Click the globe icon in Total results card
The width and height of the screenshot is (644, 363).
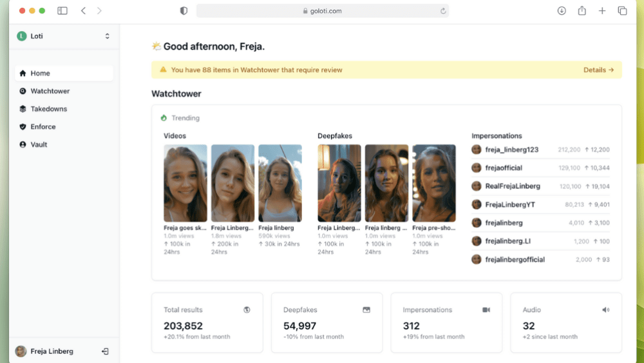tap(247, 310)
